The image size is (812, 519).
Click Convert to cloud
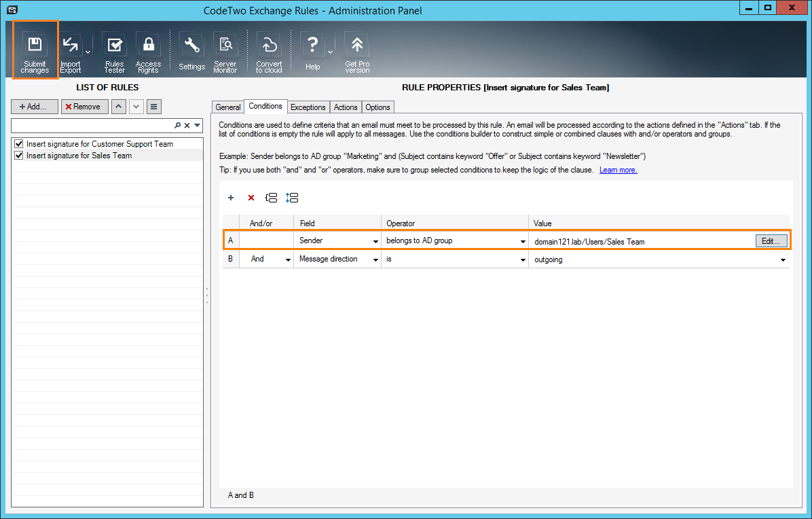[x=269, y=54]
